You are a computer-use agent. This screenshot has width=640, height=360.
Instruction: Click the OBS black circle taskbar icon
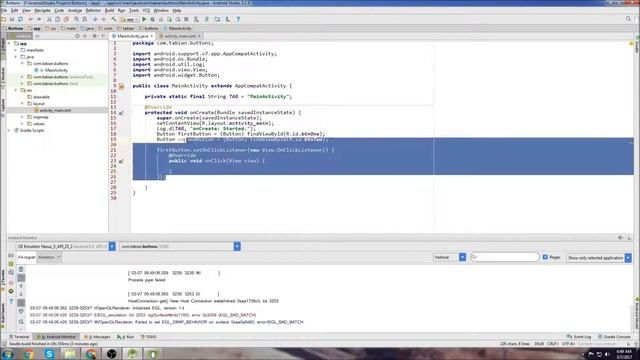click(111, 354)
